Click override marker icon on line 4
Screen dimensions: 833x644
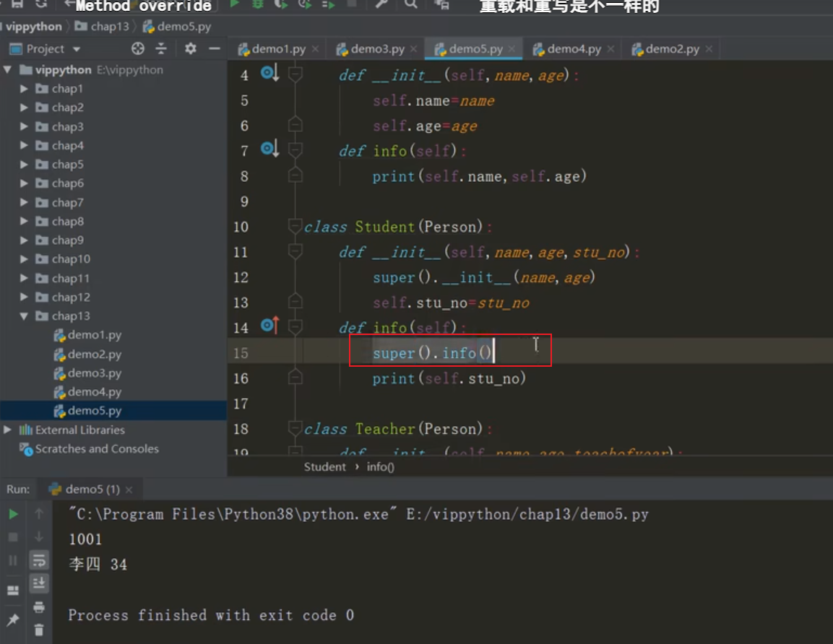pyautogui.click(x=270, y=73)
